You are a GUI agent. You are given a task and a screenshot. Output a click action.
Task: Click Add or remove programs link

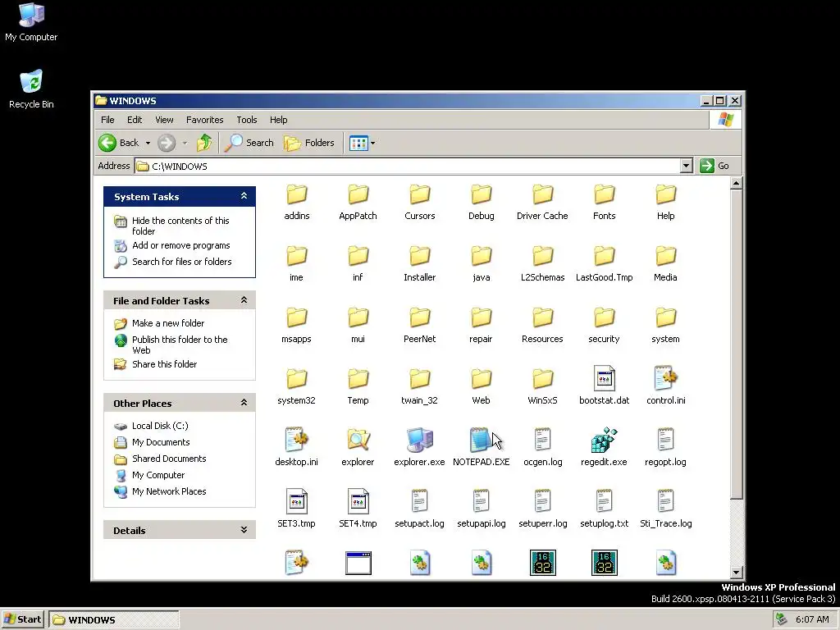click(x=181, y=245)
